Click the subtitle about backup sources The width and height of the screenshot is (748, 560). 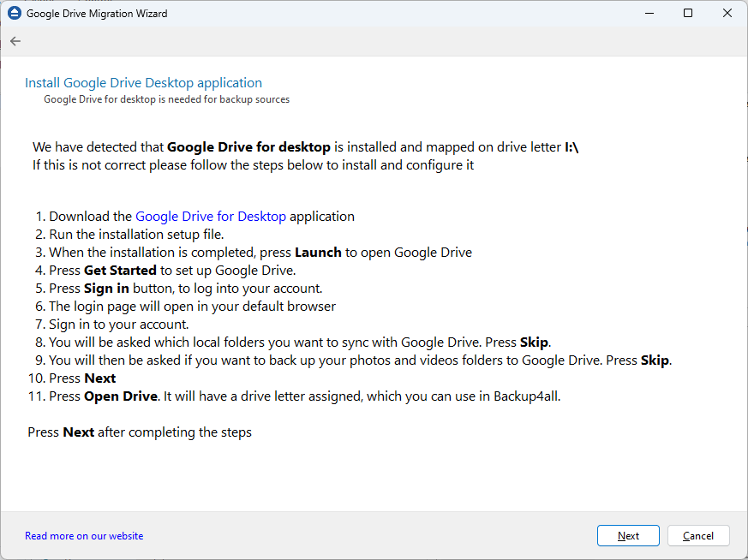[166, 99]
